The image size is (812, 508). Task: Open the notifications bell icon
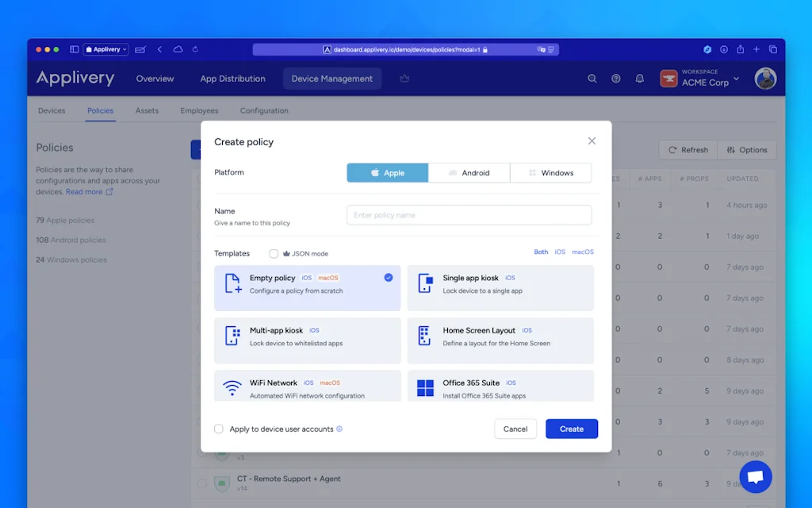pos(639,79)
